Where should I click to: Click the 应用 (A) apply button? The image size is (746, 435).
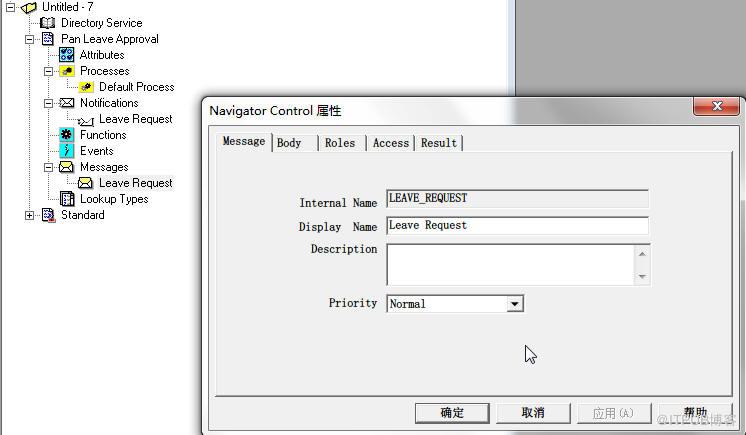coord(614,413)
